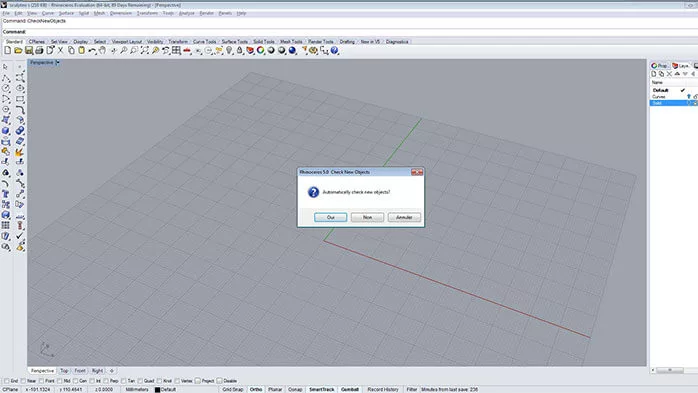
Task: Open the CPlane coordinate selector in status bar
Action: click(11, 389)
